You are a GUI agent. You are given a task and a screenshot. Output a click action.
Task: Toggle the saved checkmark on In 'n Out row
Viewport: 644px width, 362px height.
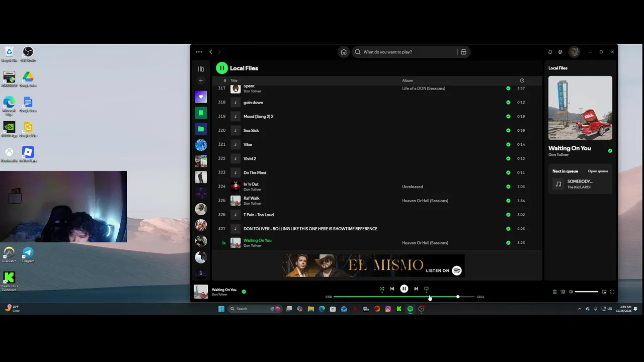508,187
